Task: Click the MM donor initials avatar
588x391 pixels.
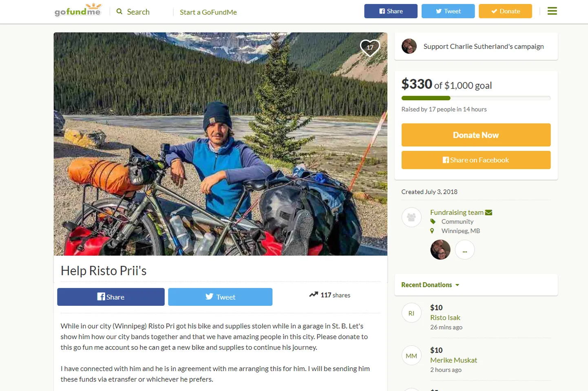Action: [411, 356]
